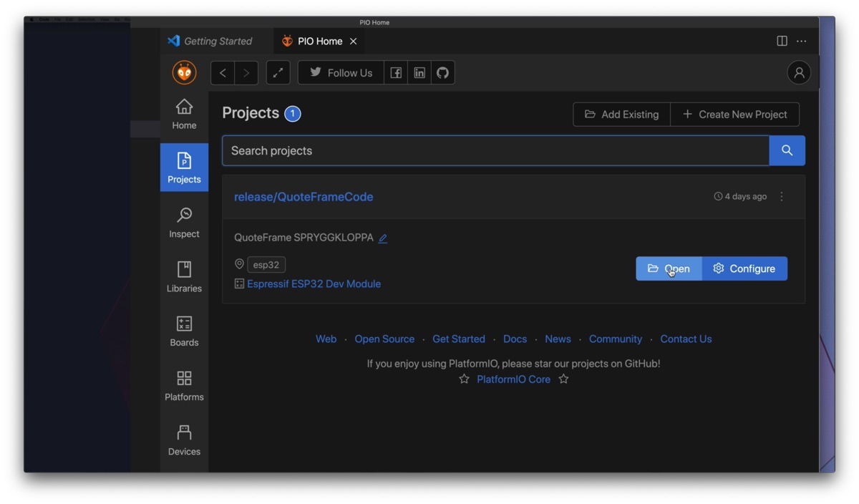The height and width of the screenshot is (504, 859).
Task: Expand PIO Home view with arrows icon
Action: pos(278,72)
